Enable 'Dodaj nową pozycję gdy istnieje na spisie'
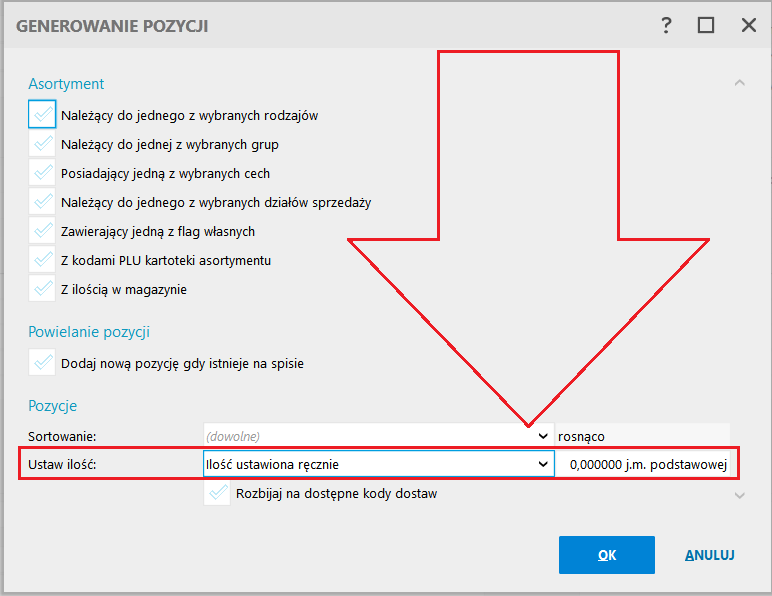This screenshot has width=772, height=596. coord(42,363)
